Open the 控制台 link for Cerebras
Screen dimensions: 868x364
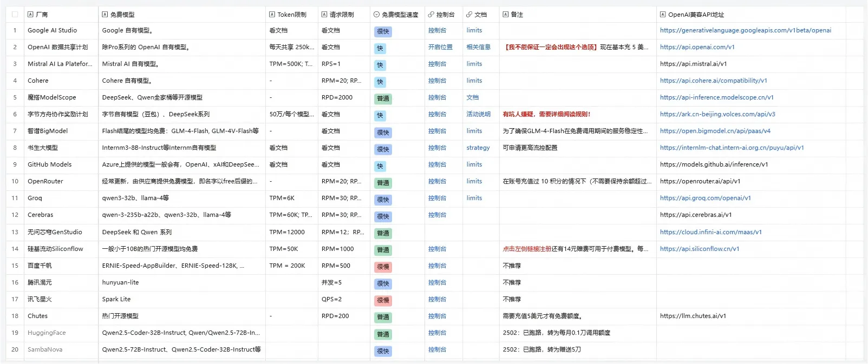pos(437,215)
